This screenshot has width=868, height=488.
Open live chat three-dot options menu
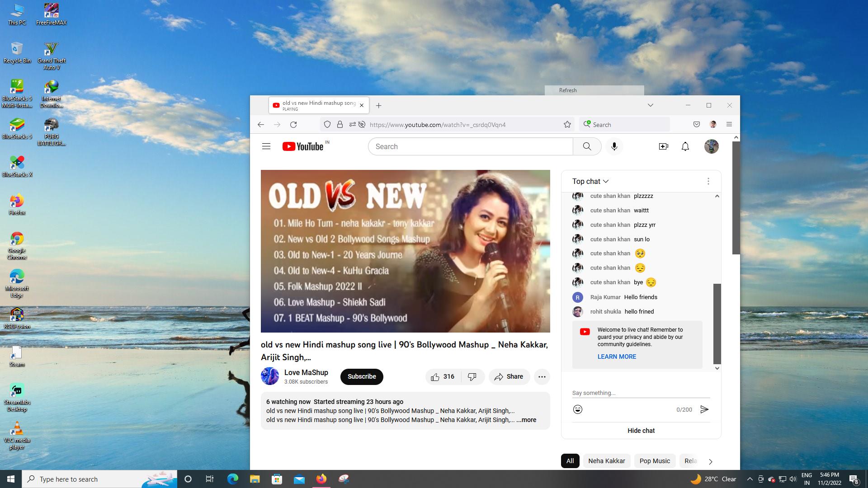tap(708, 181)
